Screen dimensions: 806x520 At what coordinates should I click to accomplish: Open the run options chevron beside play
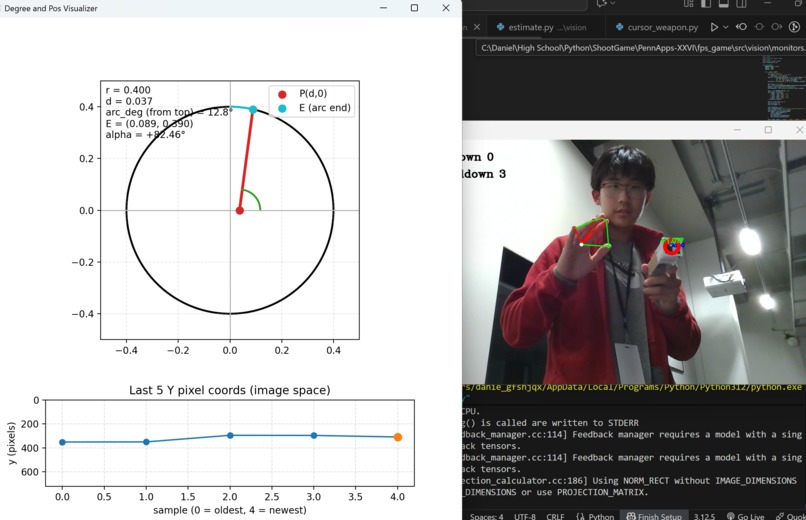coord(725,27)
